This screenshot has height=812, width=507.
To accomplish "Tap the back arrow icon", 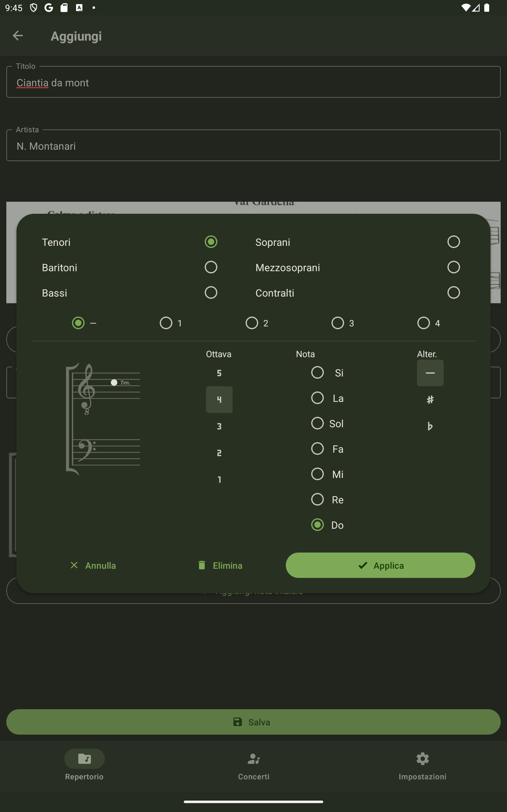I will pos(18,36).
